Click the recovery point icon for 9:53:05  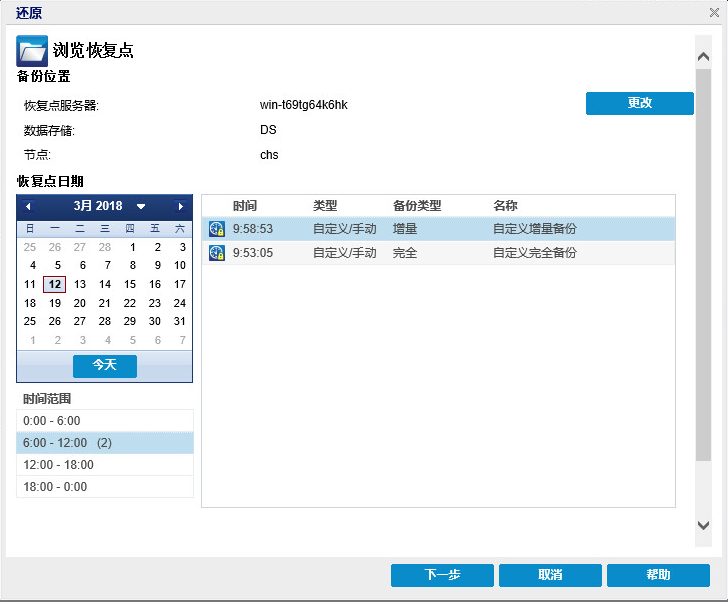[216, 253]
